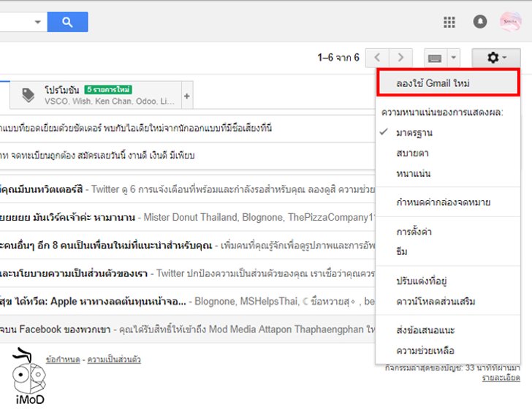This screenshot has width=532, height=415.
Task: Choose สบายตา display density
Action: (448, 153)
